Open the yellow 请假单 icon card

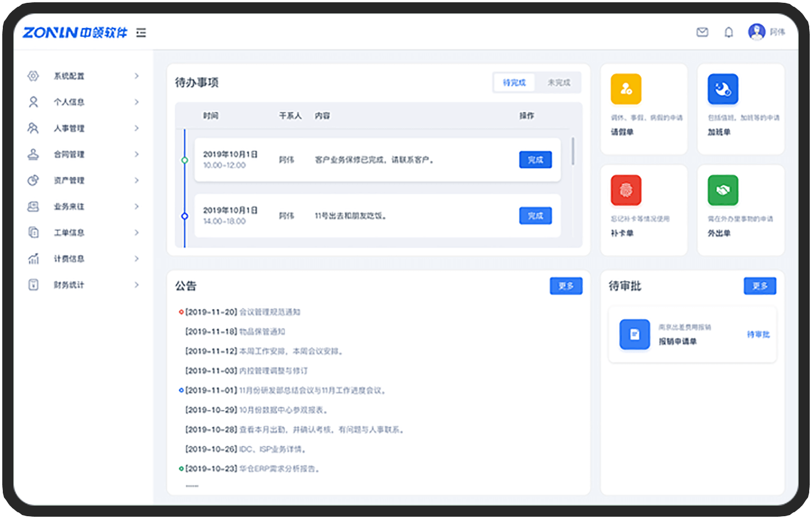pyautogui.click(x=626, y=89)
